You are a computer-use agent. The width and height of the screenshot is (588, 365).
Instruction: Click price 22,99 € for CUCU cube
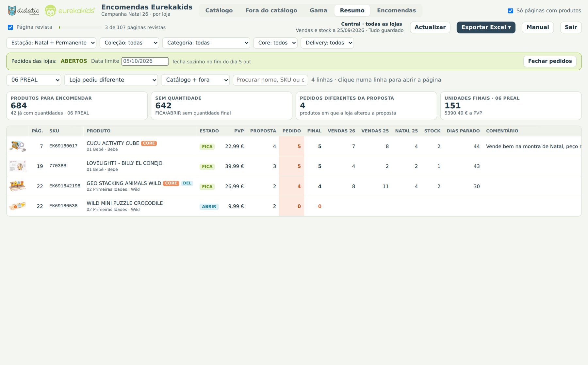coord(234,147)
